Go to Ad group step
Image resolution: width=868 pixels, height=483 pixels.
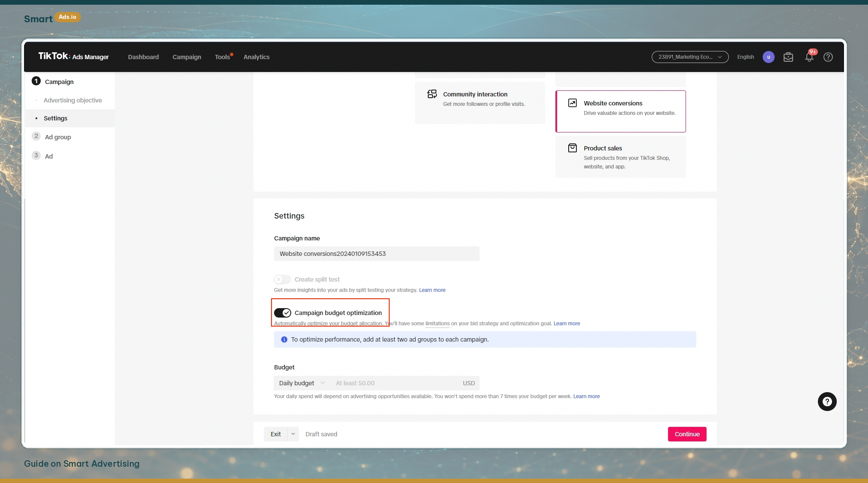point(58,137)
